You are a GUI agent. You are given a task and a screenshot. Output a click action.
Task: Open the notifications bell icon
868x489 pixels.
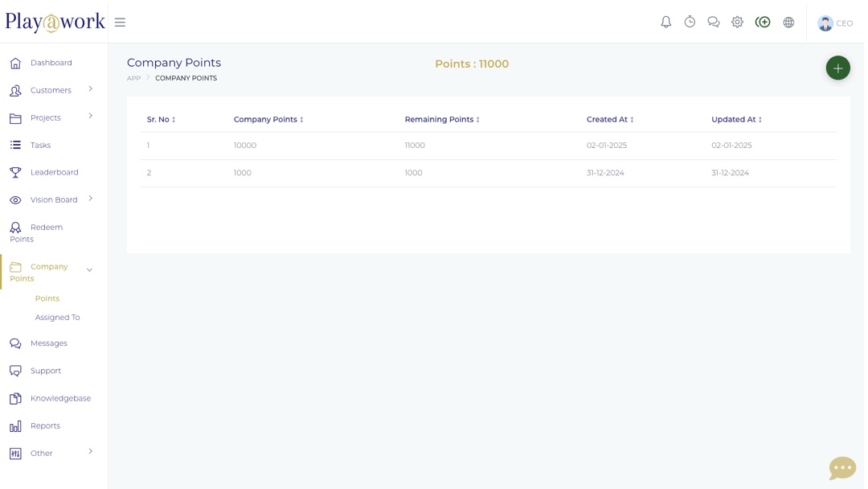tap(665, 23)
